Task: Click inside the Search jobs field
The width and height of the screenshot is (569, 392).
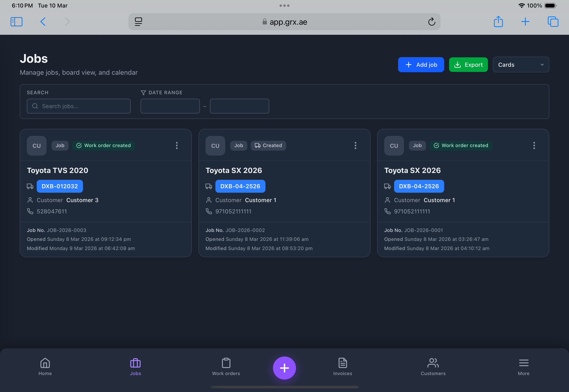Action: (x=78, y=106)
